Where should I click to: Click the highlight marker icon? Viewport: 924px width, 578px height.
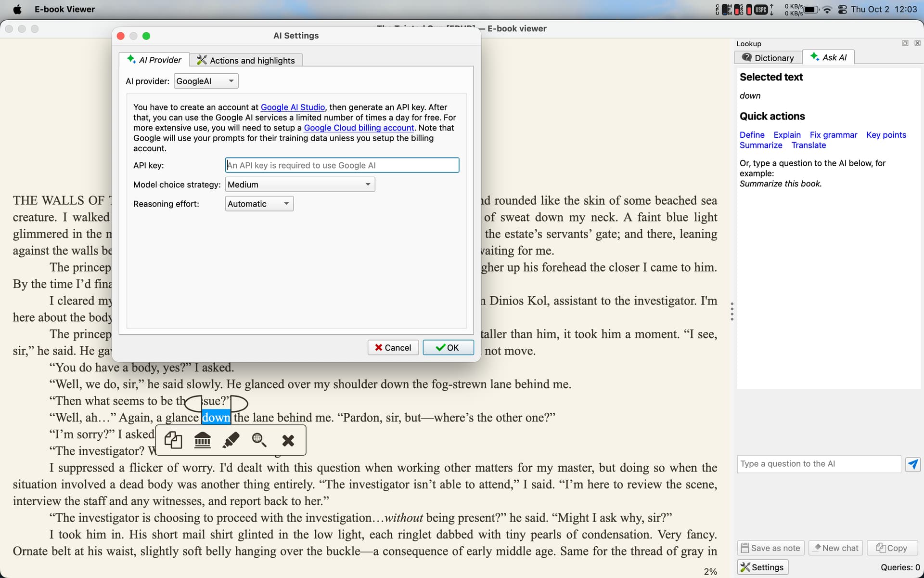coord(231,440)
